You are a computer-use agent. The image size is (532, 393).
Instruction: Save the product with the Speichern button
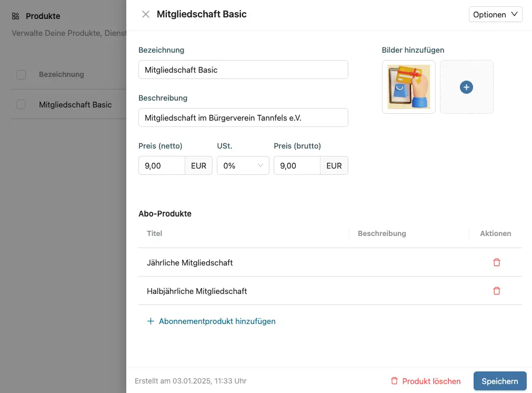point(499,381)
